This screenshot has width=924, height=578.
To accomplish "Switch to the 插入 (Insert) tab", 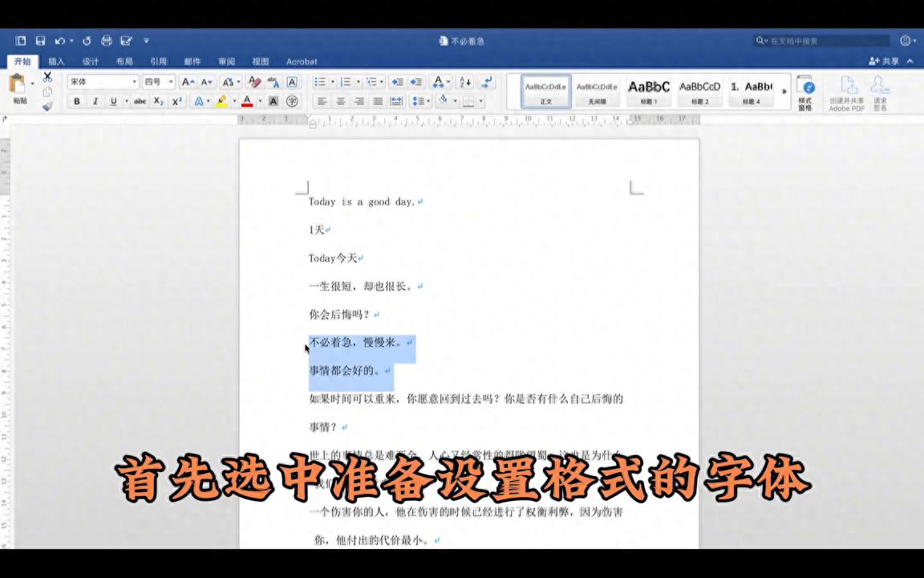I will [x=56, y=61].
